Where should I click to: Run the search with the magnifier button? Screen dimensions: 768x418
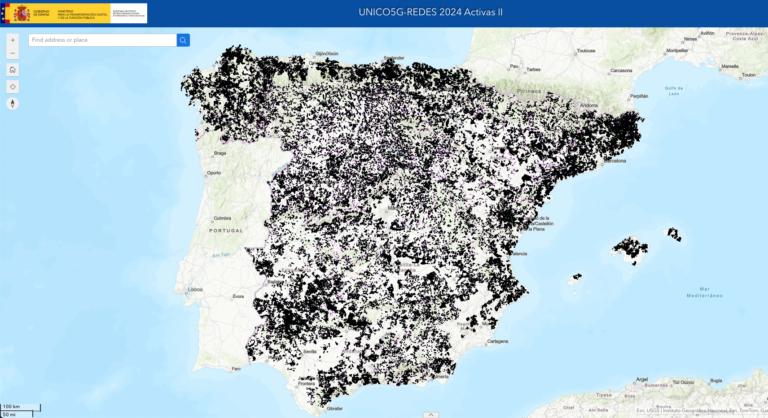coord(183,40)
